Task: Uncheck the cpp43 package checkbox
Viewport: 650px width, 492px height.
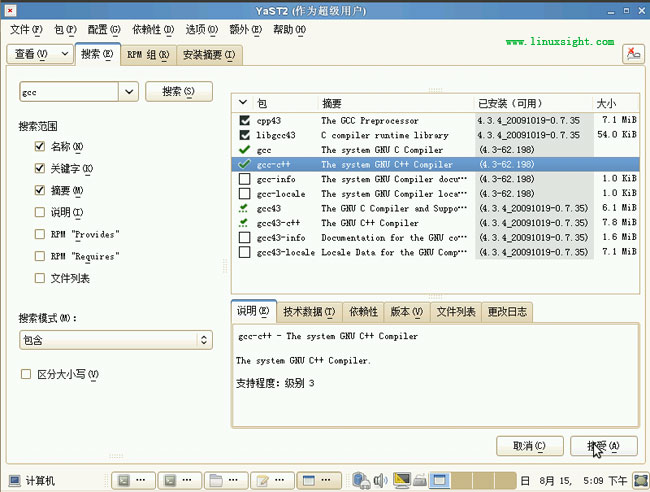Action: 245,120
